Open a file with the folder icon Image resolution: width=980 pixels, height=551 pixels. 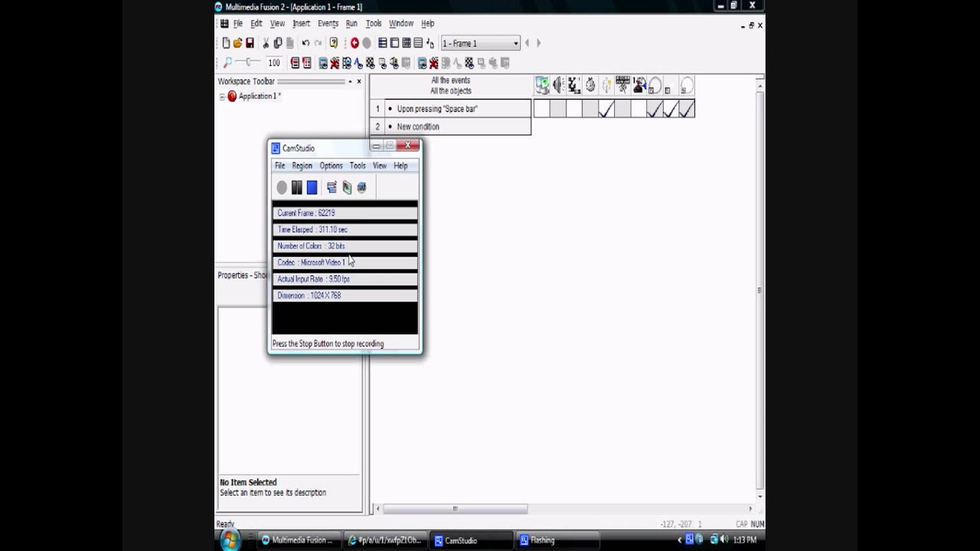pos(237,44)
